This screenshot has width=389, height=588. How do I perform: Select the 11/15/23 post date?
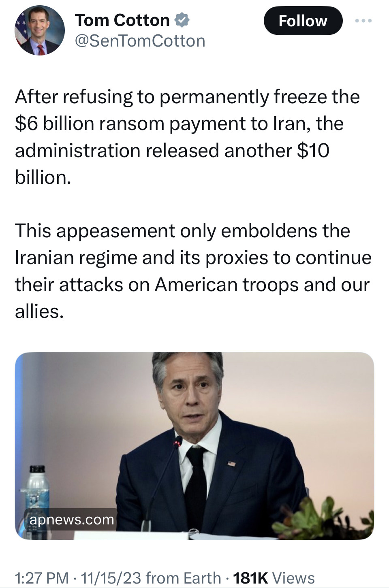111,578
